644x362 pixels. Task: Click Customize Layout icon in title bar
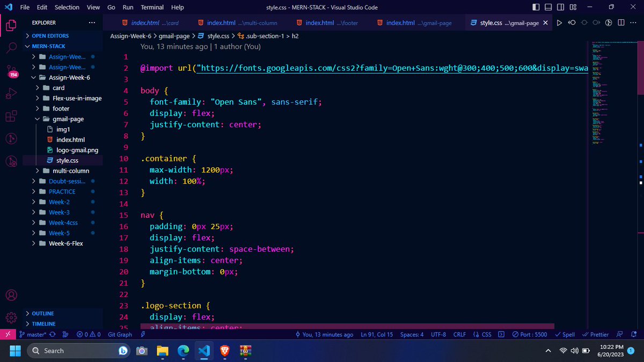pos(573,8)
